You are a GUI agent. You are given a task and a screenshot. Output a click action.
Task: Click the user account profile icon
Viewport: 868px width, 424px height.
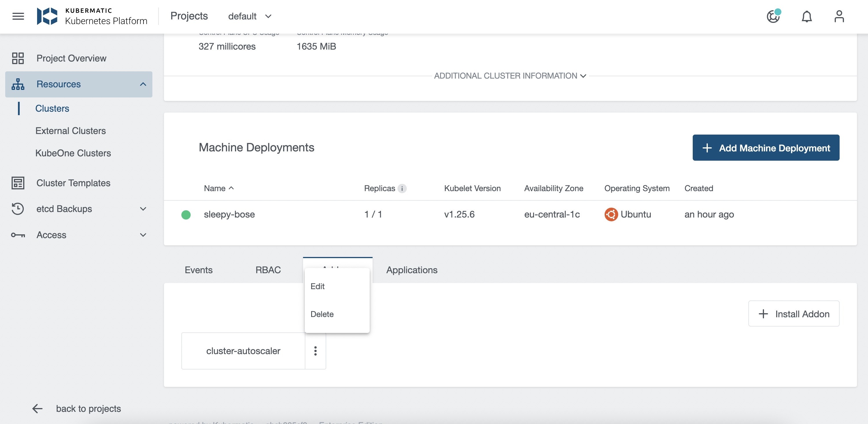[839, 16]
